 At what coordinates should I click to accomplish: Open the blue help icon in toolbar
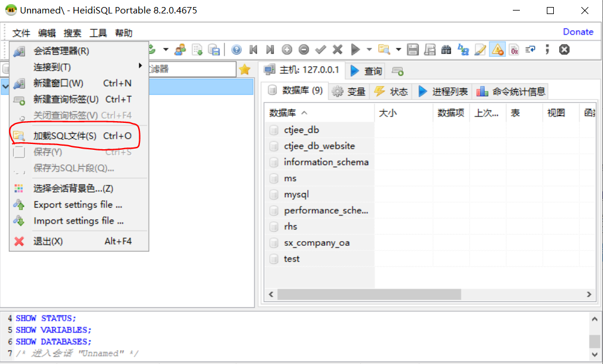237,50
